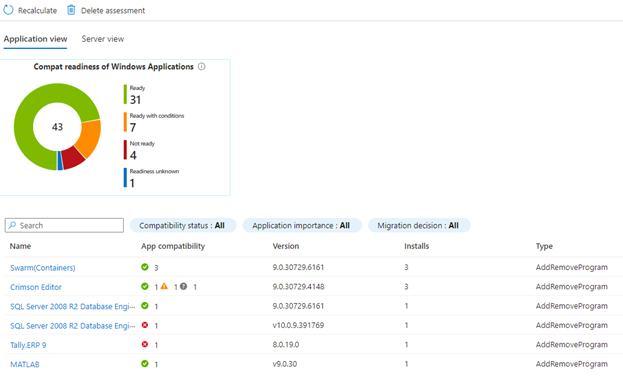623x377 pixels.
Task: Open the Swarm(Containers) application link
Action: pos(43,268)
